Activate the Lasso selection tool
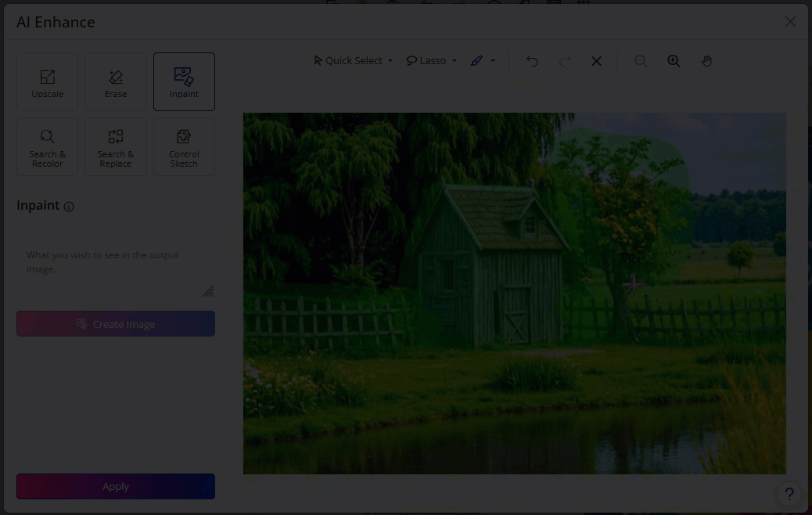Screen dimensions: 812x515 tap(426, 60)
